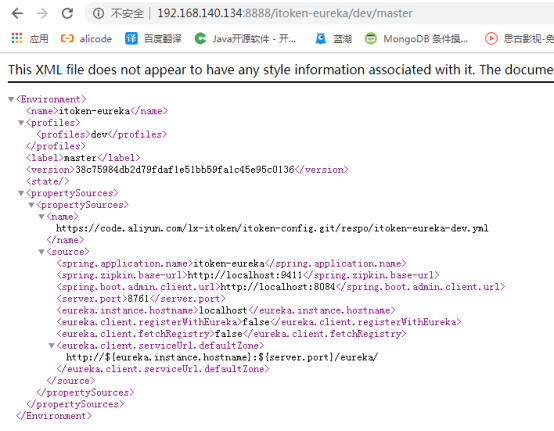Collapse the inner propertySources node
The height and width of the screenshot is (431, 554).
click(31, 205)
